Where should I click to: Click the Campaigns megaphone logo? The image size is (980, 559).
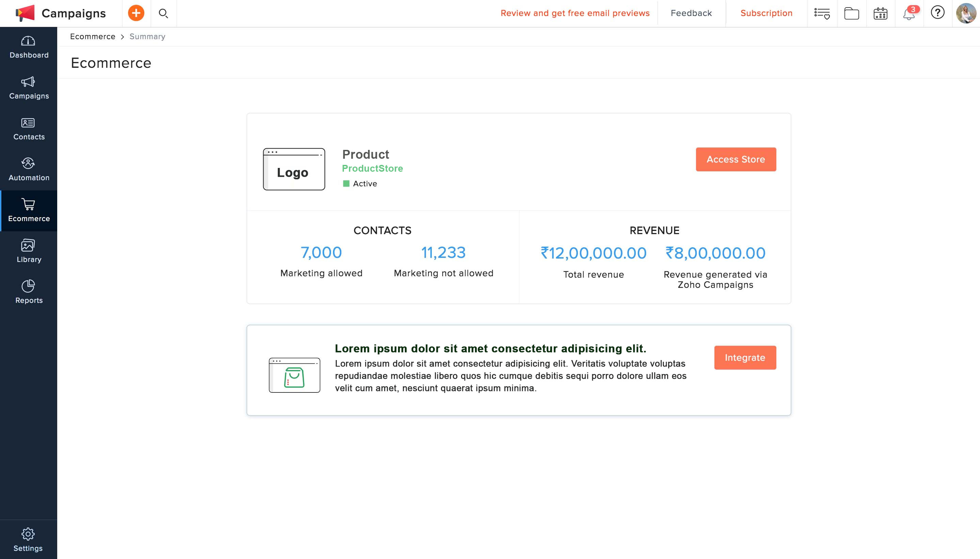pyautogui.click(x=25, y=13)
